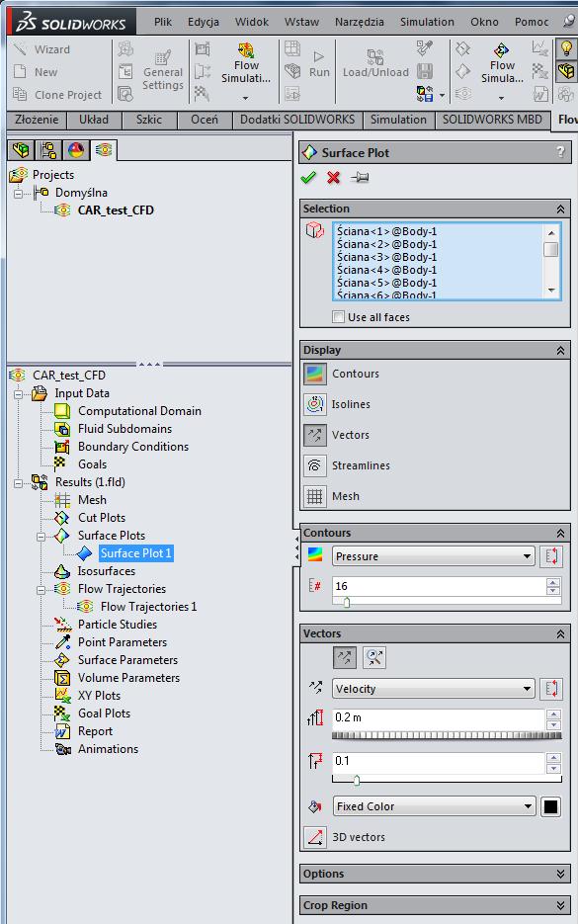Toggle Streamlines display option

(x=314, y=466)
